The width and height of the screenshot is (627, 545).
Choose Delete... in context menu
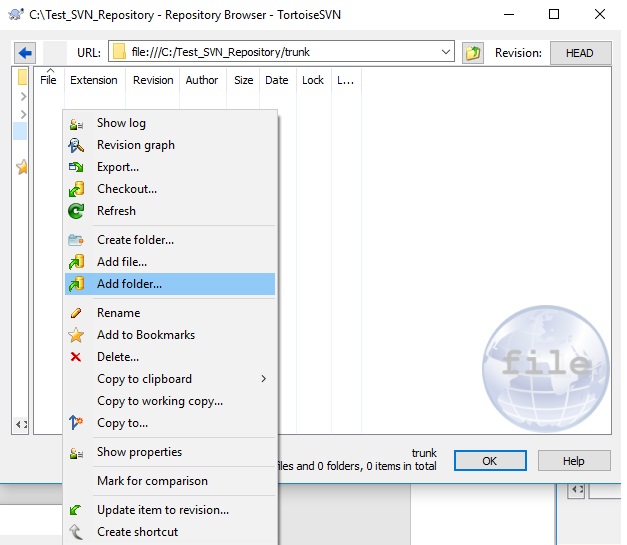pyautogui.click(x=170, y=357)
